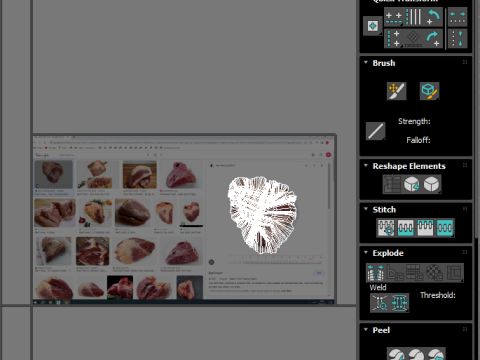Click the Flatten Custom icon
Screen dimensions: 480x360
(x=454, y=273)
